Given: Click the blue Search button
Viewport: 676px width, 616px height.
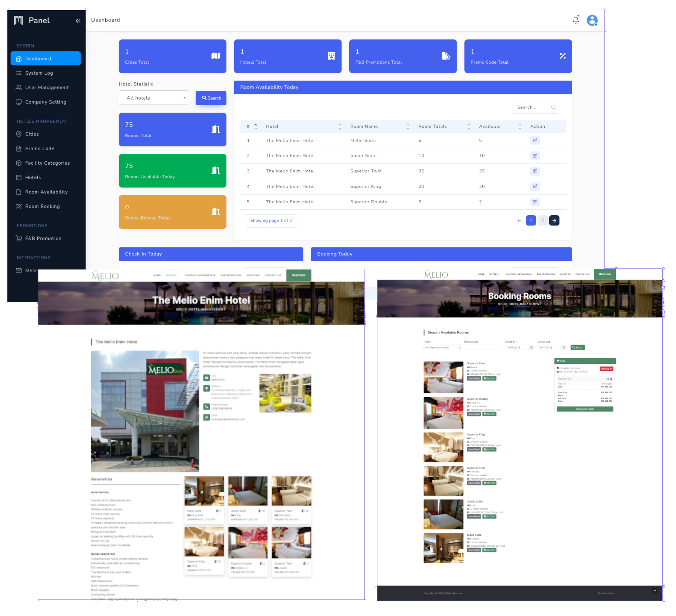Looking at the screenshot, I should pos(211,98).
